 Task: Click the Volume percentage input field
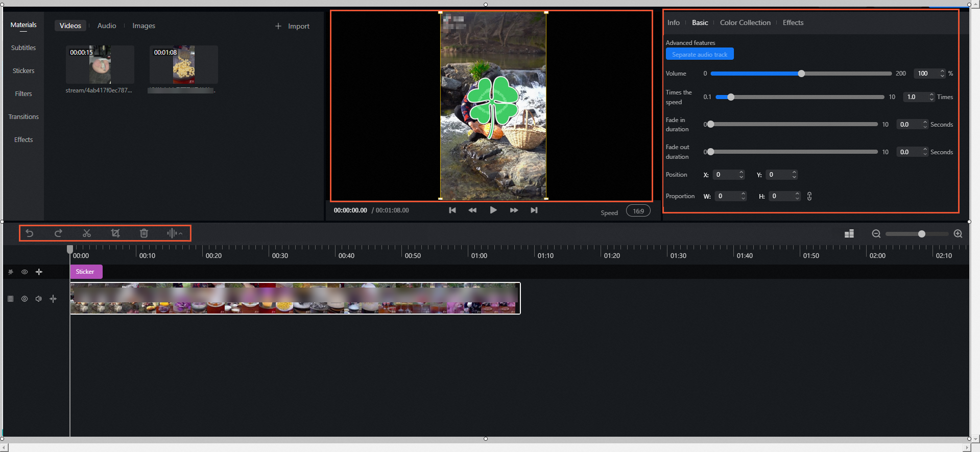point(929,74)
